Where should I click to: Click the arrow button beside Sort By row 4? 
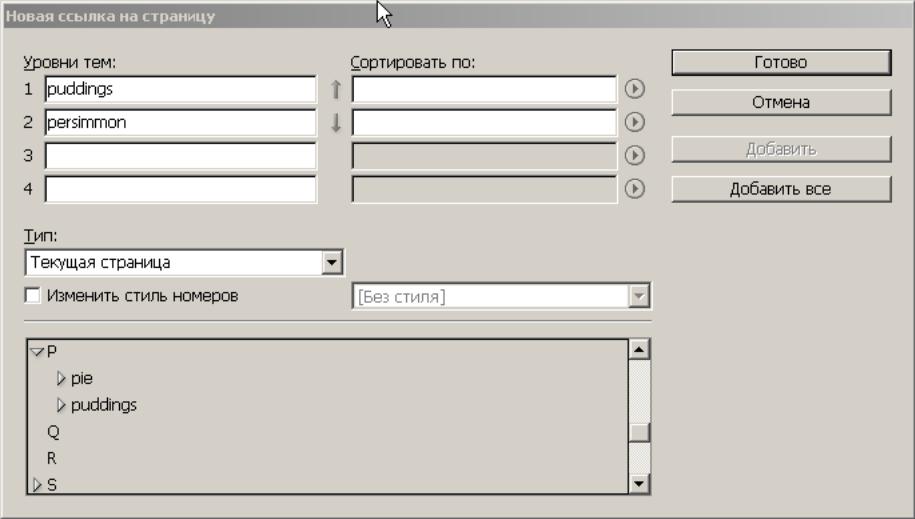pyautogui.click(x=635, y=189)
